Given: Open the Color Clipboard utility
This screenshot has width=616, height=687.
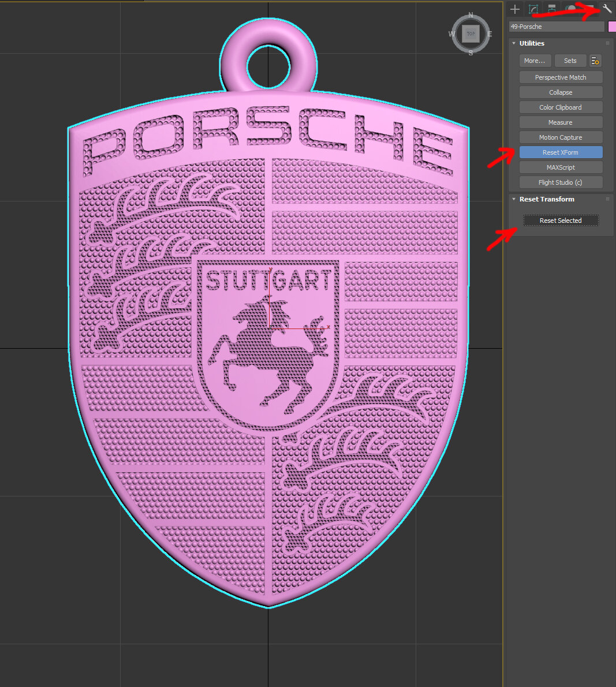Looking at the screenshot, I should pyautogui.click(x=561, y=107).
